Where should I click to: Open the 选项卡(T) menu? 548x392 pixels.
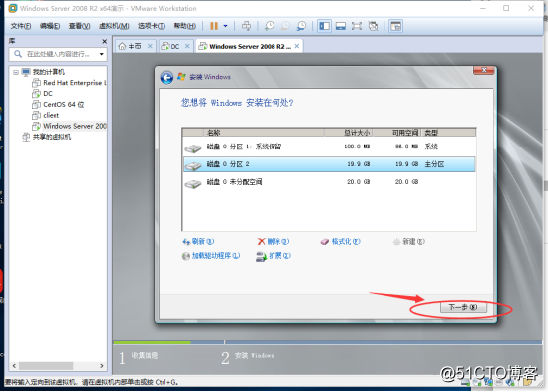[x=152, y=26]
